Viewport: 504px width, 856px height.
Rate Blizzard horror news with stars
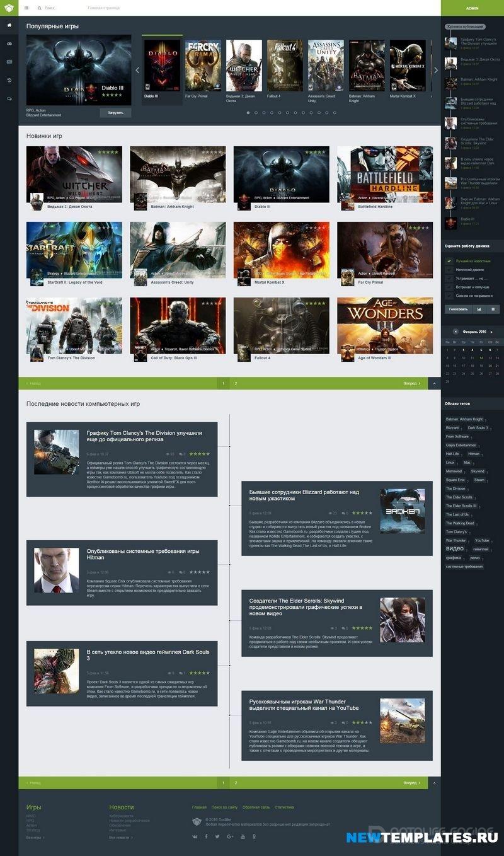362,513
